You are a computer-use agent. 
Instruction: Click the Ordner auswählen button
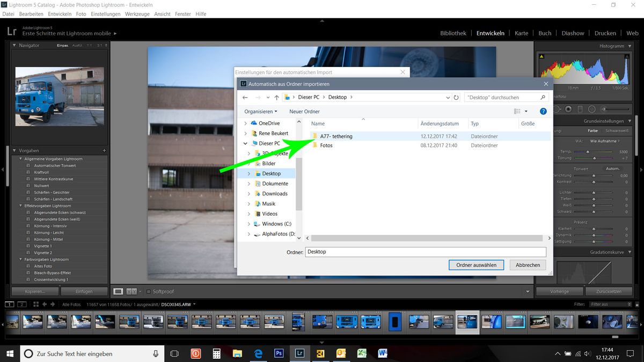click(476, 265)
